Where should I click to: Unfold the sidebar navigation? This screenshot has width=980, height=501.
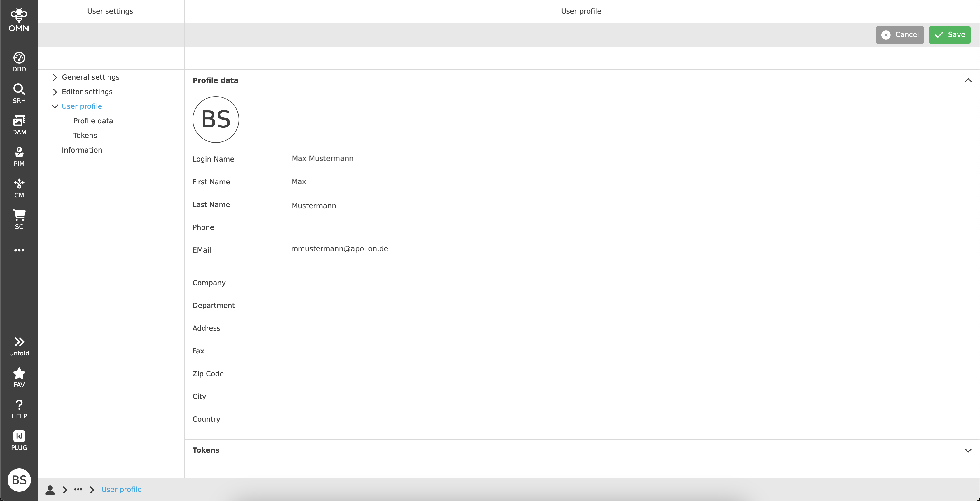coord(19,345)
